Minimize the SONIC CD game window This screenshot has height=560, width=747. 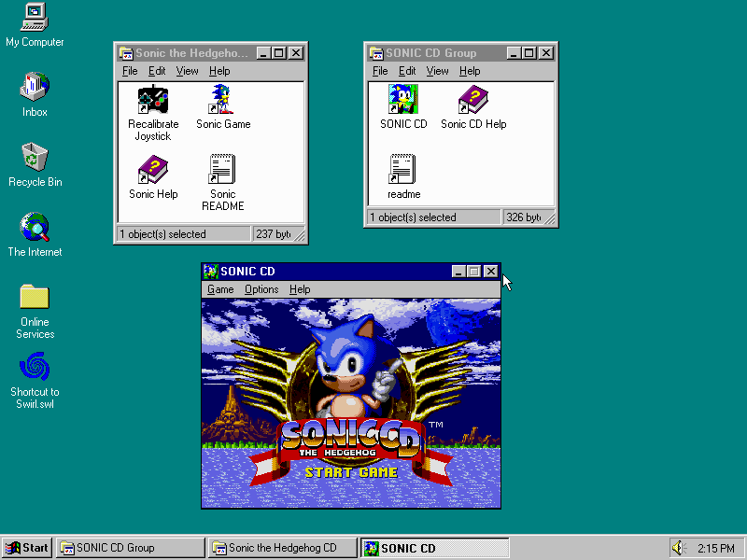click(458, 272)
